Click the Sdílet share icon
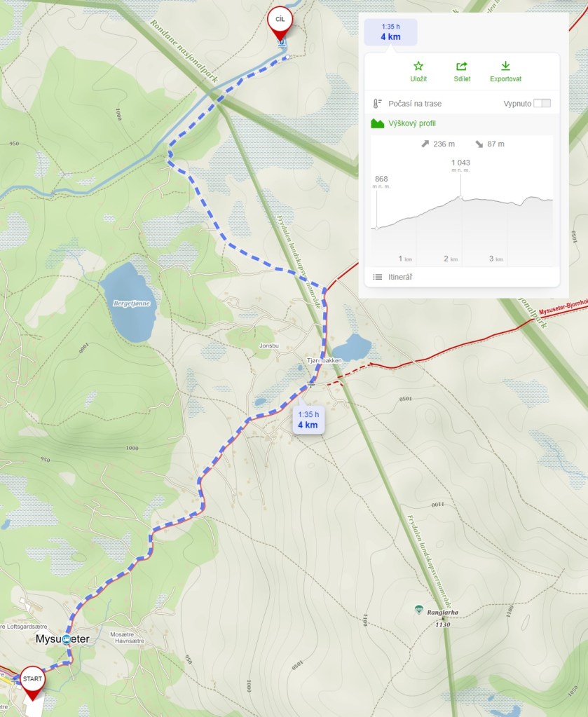The height and width of the screenshot is (717, 588). coord(462,67)
